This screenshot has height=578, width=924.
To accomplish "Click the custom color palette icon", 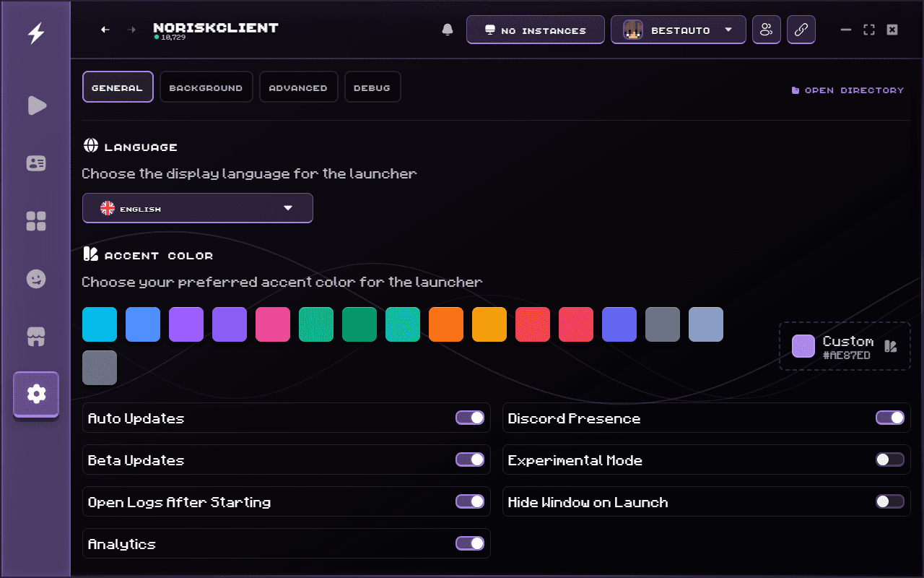I will tap(891, 346).
